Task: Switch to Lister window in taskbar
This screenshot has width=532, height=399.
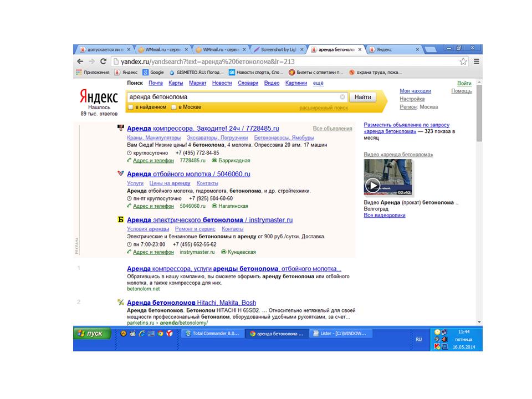Action: click(340, 334)
